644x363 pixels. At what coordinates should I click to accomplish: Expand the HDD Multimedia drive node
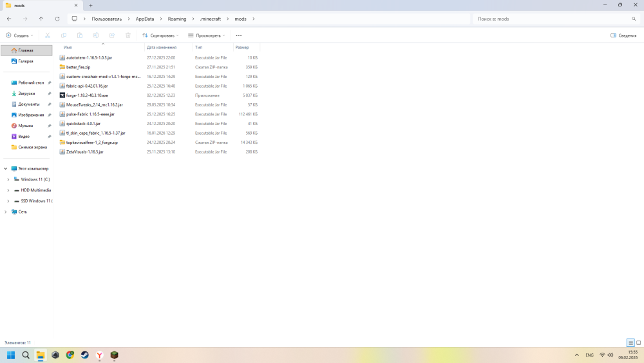pos(8,190)
